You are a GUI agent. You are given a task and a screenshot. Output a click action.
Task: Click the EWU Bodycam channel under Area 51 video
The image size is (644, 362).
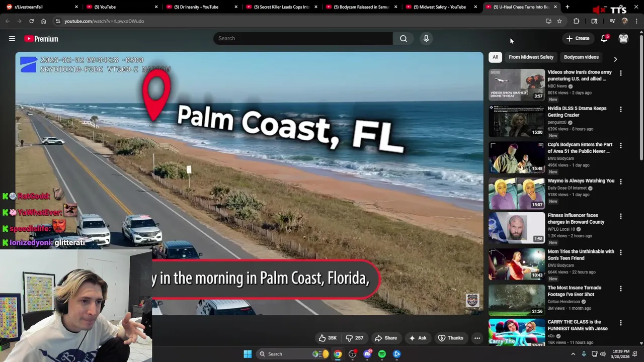pos(560,158)
